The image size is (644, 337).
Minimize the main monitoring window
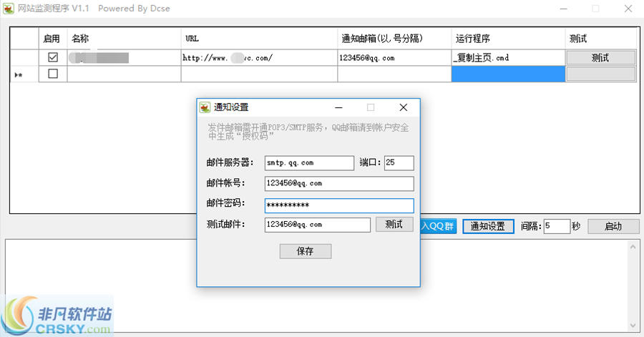[x=564, y=9]
